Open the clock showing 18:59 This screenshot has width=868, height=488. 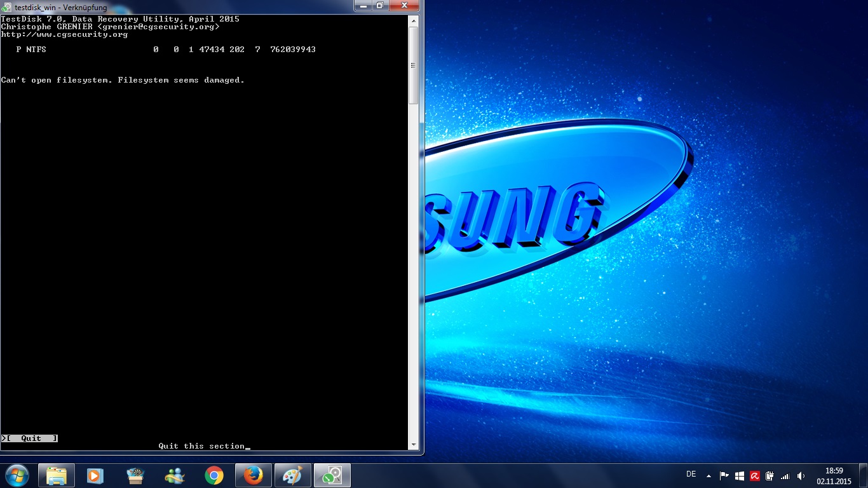pos(834,476)
